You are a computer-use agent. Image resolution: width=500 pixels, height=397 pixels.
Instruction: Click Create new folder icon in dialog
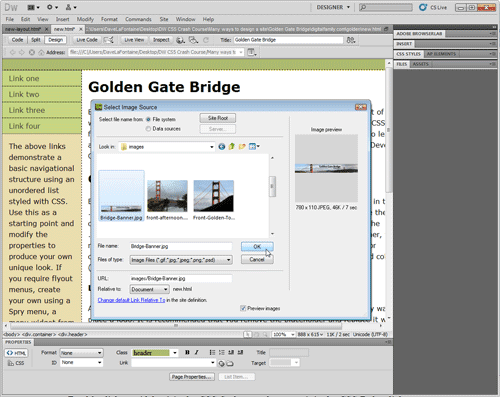[x=242, y=147]
